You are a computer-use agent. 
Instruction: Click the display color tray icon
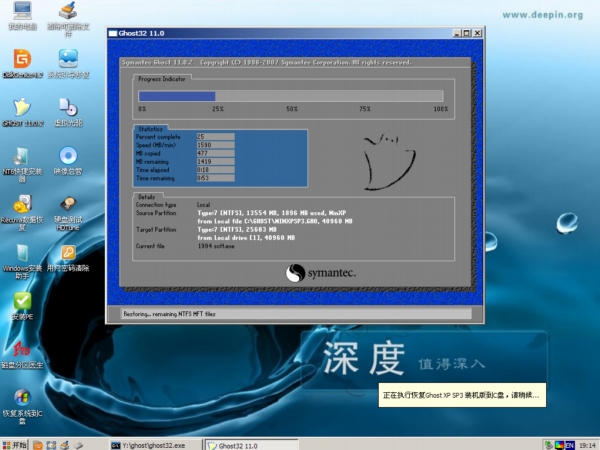[559, 445]
